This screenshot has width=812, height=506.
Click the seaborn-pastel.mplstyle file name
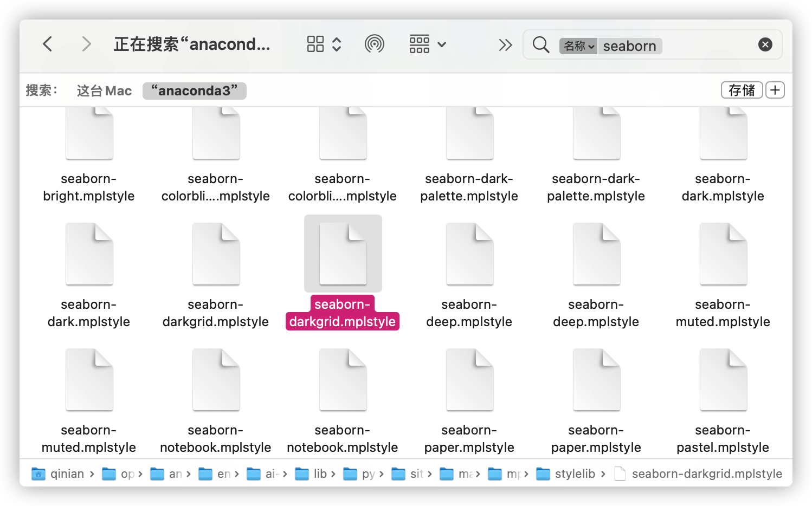coord(723,439)
